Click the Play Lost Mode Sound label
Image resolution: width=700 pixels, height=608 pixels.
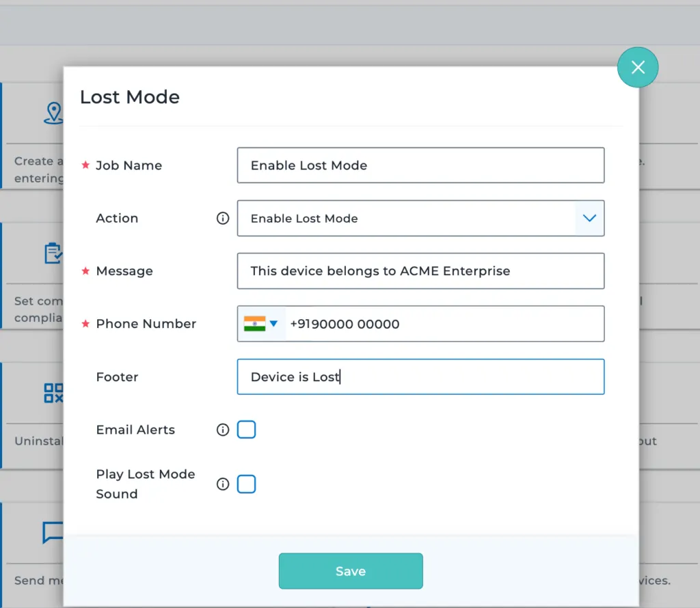click(146, 484)
